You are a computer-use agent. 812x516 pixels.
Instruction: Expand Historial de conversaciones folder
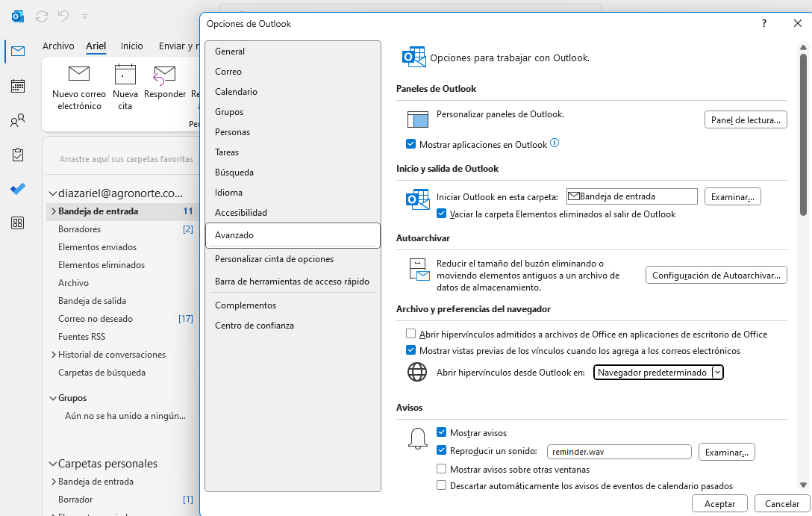(53, 355)
